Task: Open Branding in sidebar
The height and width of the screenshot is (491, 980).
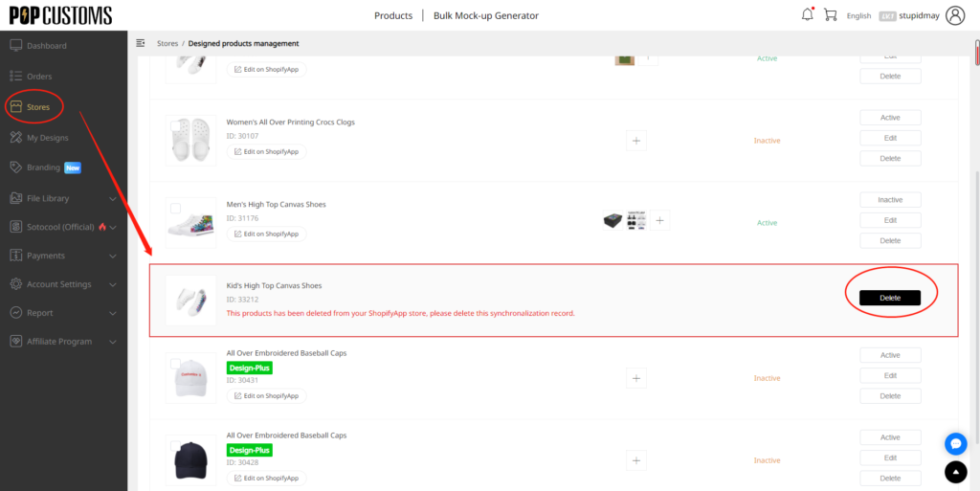Action: 43,167
